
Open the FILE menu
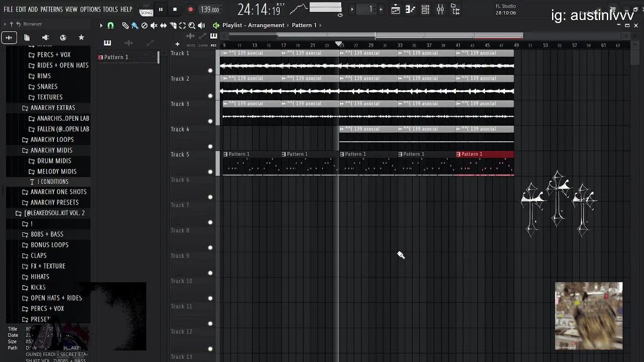(x=9, y=9)
